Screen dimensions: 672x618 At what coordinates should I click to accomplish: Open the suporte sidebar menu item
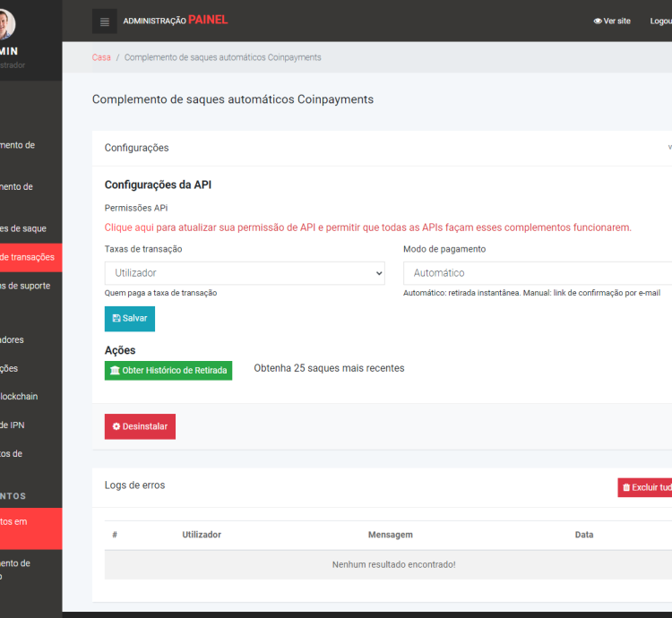(x=25, y=286)
